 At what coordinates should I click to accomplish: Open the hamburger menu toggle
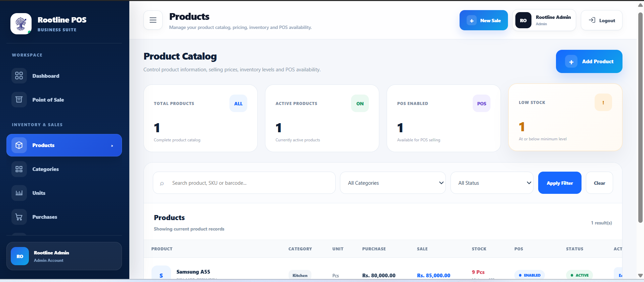coord(153,20)
